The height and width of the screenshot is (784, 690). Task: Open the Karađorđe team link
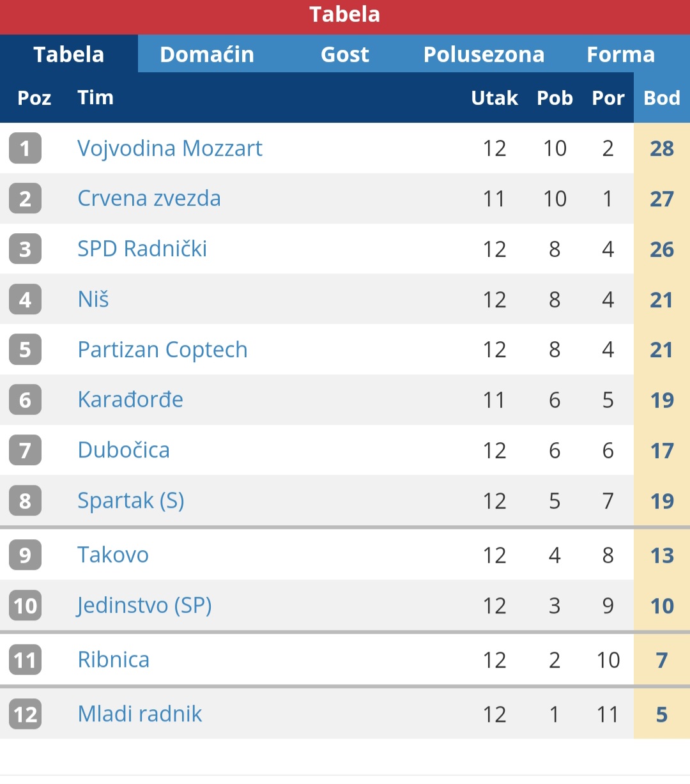(x=130, y=400)
